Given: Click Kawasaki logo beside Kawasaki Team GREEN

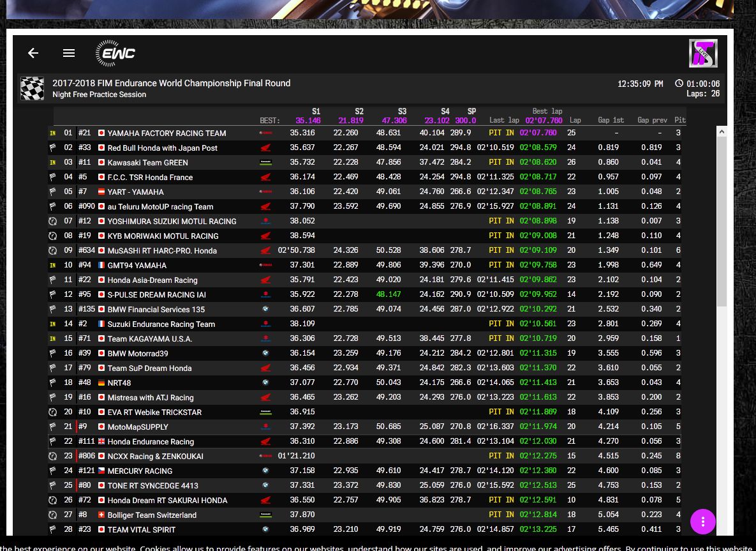Looking at the screenshot, I should [265, 163].
